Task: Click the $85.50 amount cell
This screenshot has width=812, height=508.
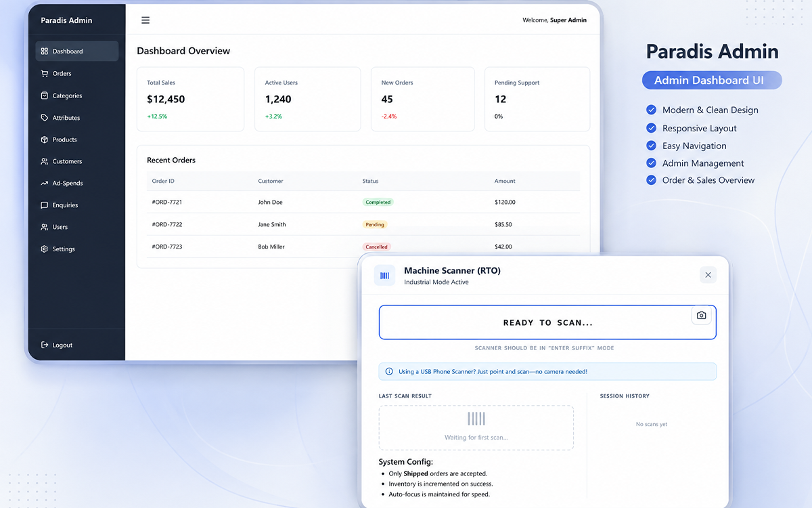Action: (503, 225)
